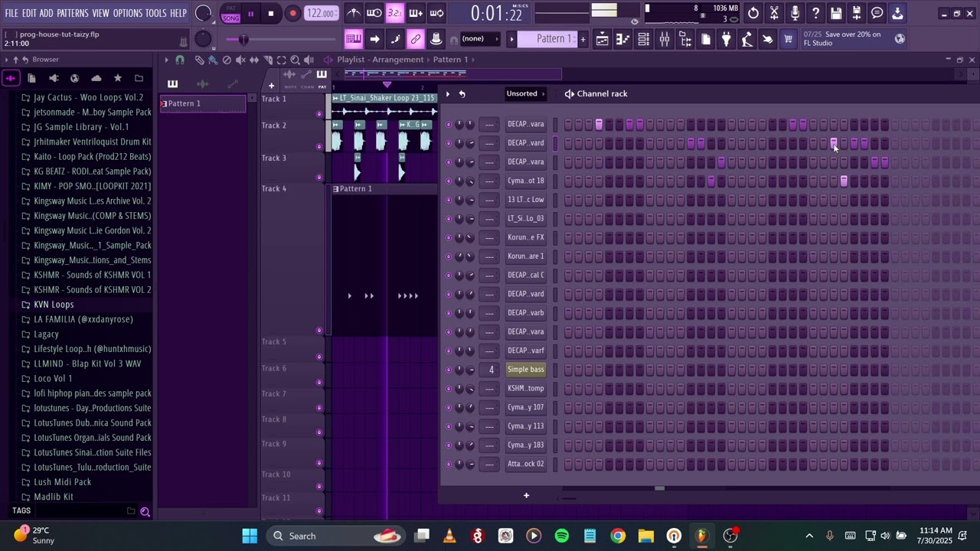This screenshot has height=551, width=980.
Task: Select the Simple bass channel button
Action: (x=526, y=370)
